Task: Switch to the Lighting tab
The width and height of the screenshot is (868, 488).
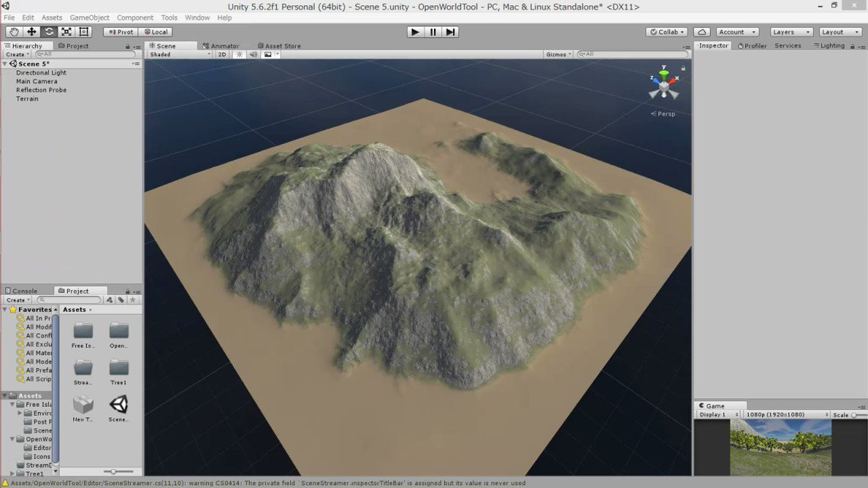Action: pyautogui.click(x=829, y=46)
